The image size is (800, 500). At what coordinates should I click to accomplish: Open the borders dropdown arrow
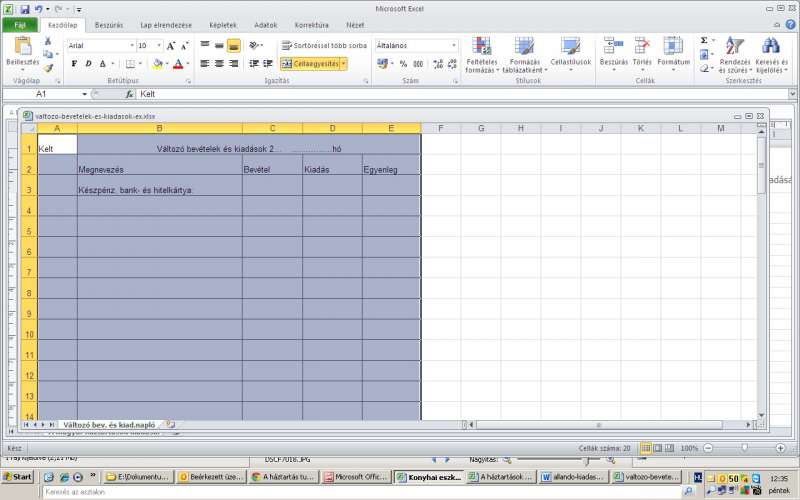coord(140,64)
